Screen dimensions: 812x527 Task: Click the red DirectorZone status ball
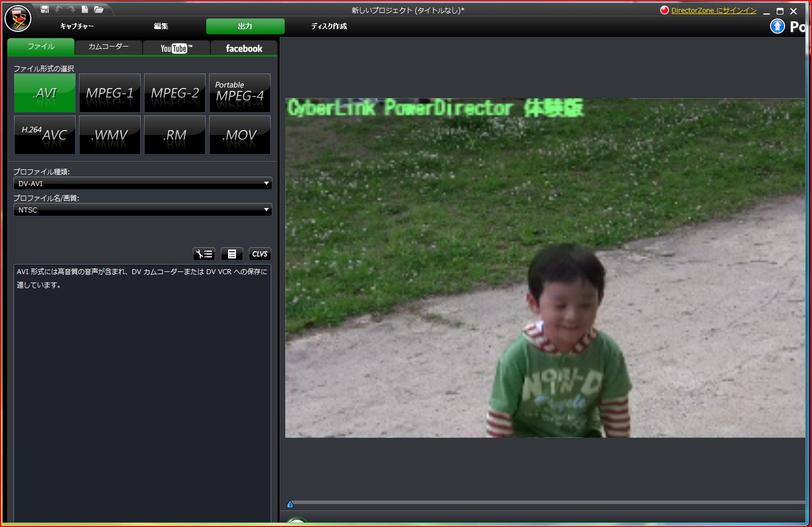(664, 10)
